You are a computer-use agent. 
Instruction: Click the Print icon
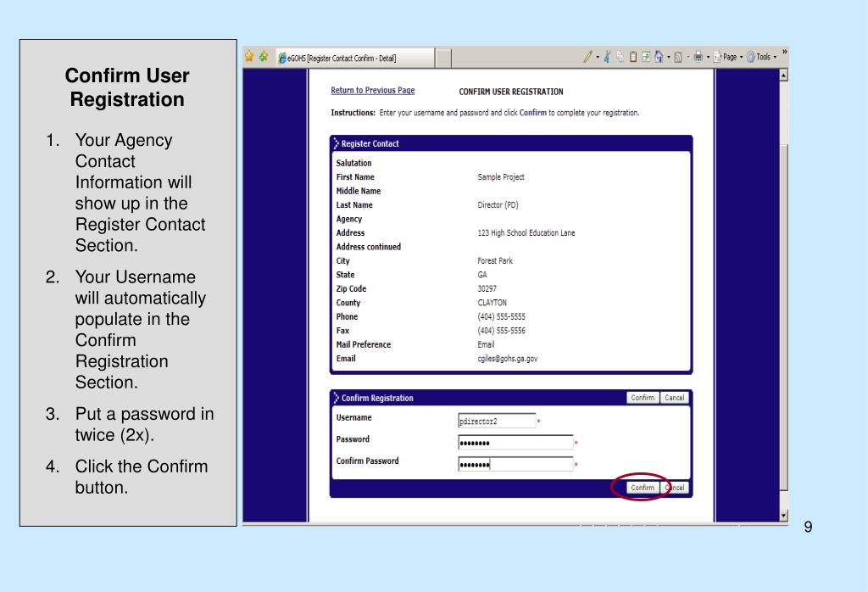698,57
